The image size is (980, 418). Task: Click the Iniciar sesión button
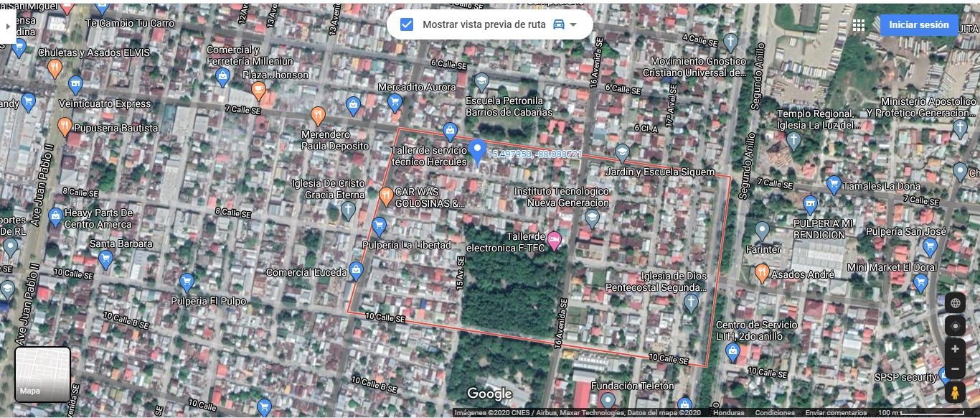coord(918,24)
